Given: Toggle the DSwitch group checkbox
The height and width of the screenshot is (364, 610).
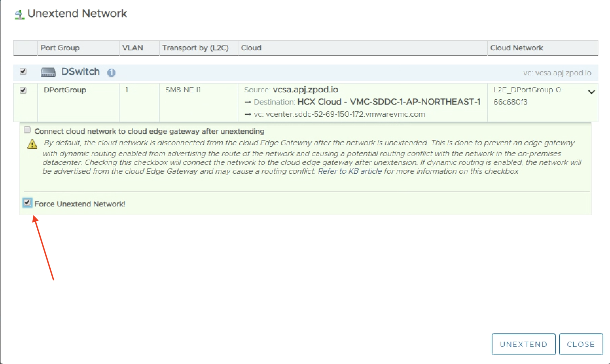Looking at the screenshot, I should click(x=23, y=71).
